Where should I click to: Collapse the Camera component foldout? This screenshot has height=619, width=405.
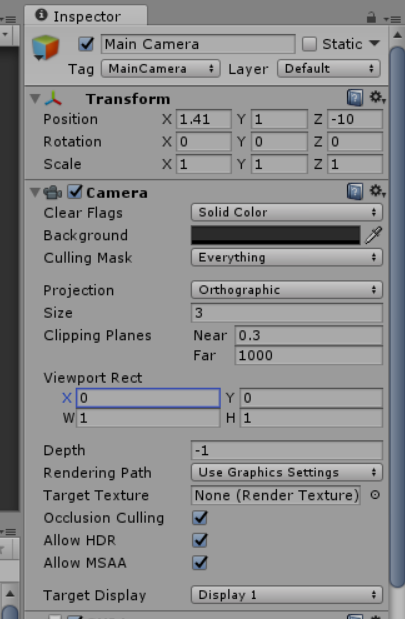[x=36, y=192]
